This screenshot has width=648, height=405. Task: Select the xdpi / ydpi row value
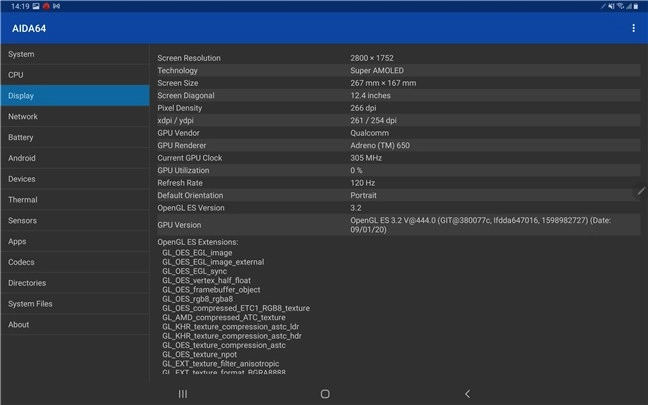coord(373,120)
